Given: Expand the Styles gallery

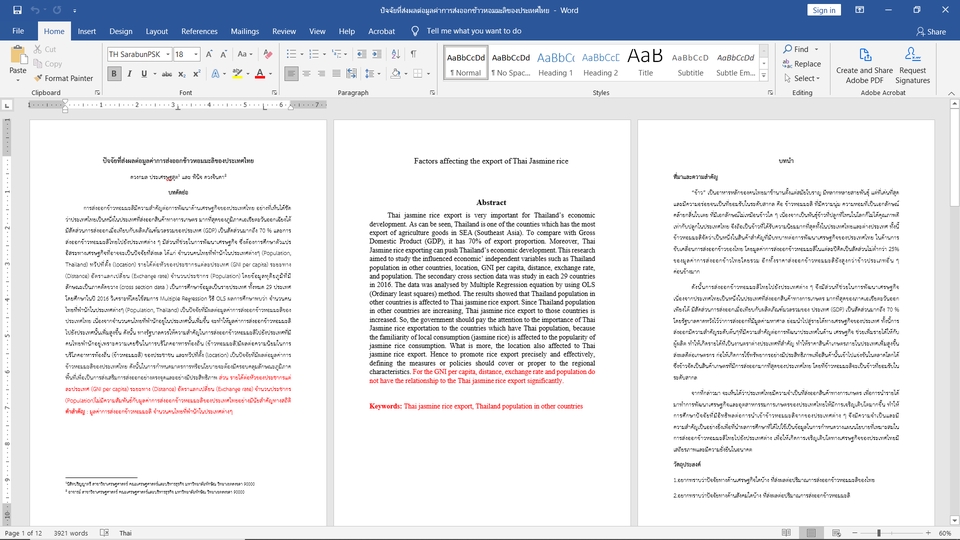Looking at the screenshot, I should 763,77.
